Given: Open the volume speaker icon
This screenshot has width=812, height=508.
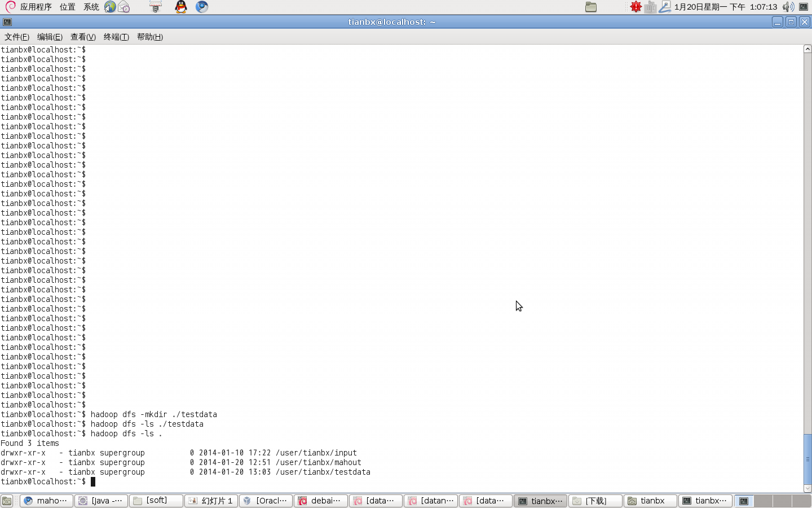Looking at the screenshot, I should [788, 7].
